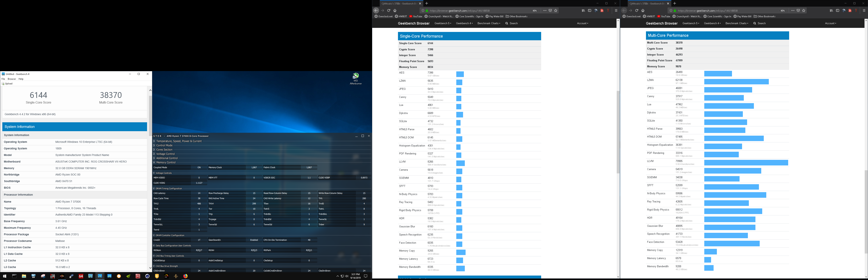The height and width of the screenshot is (280, 868).
Task: Open Firefox from the taskbar
Action: pyautogui.click(x=185, y=276)
